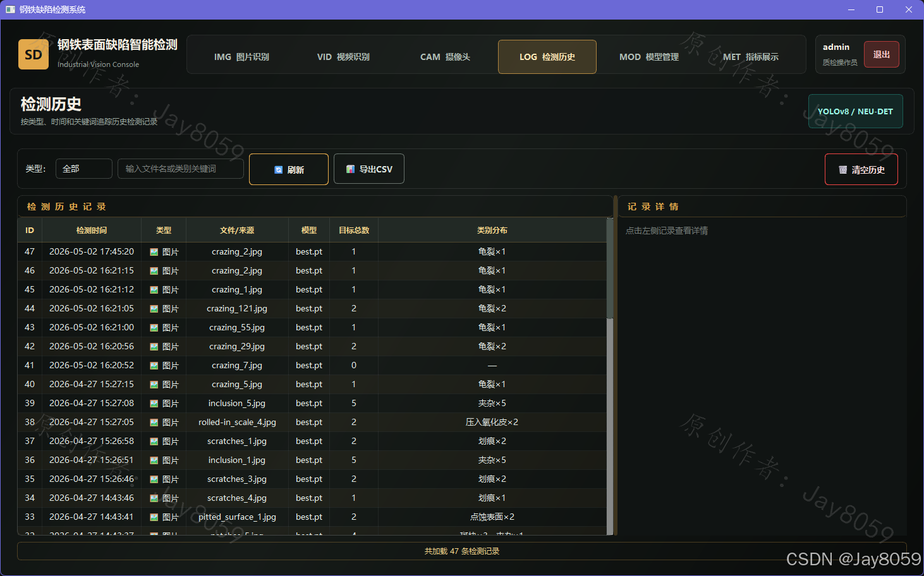The width and height of the screenshot is (924, 576).
Task: Click the image type icon in row 33
Action: [x=154, y=517]
